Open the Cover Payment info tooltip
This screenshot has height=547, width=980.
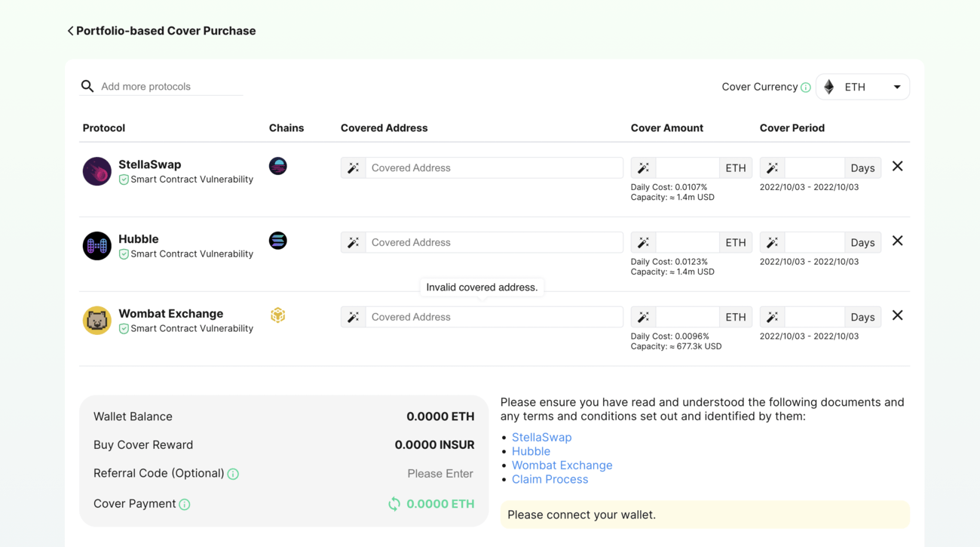pos(185,504)
